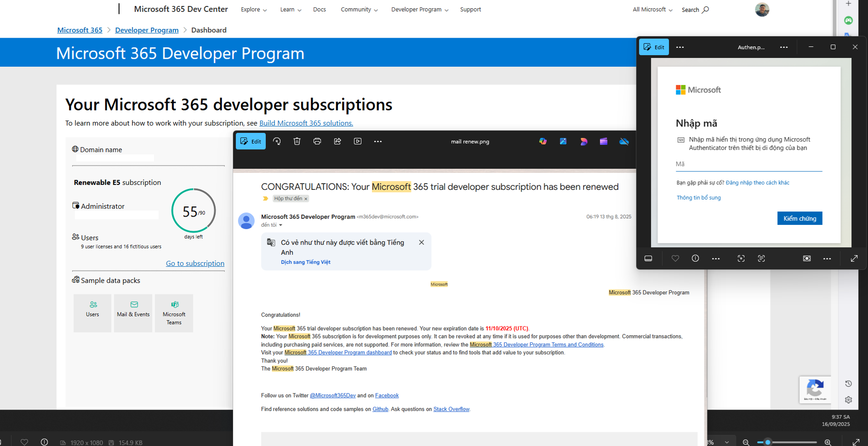Image resolution: width=868 pixels, height=446 pixels.
Task: Close the translation suggestion banner
Action: (x=422, y=242)
